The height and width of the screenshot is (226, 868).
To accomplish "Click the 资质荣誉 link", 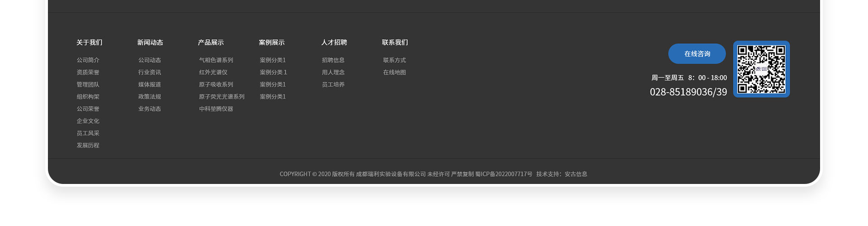I will pos(88,72).
